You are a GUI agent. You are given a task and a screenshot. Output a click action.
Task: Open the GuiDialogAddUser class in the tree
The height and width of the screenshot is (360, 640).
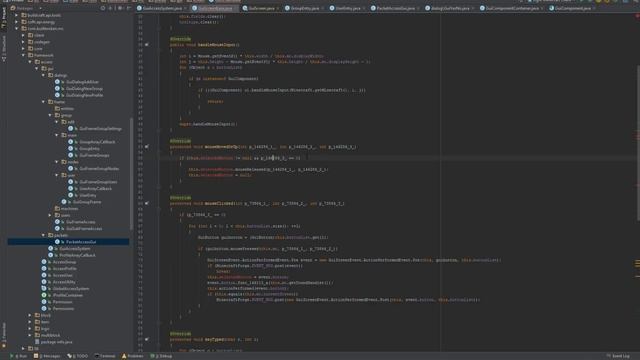pyautogui.click(x=82, y=82)
